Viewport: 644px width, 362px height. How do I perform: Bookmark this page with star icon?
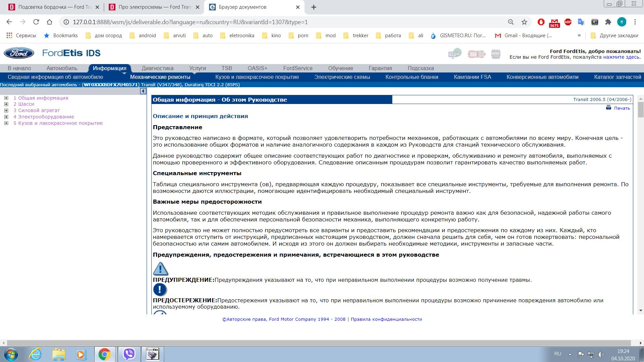coord(524,22)
